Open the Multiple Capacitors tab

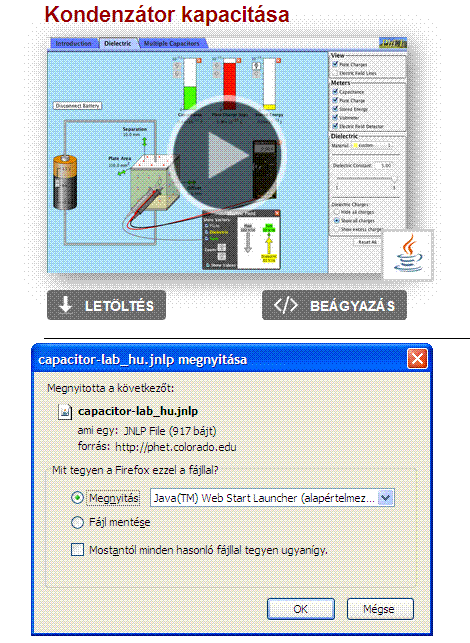click(172, 43)
